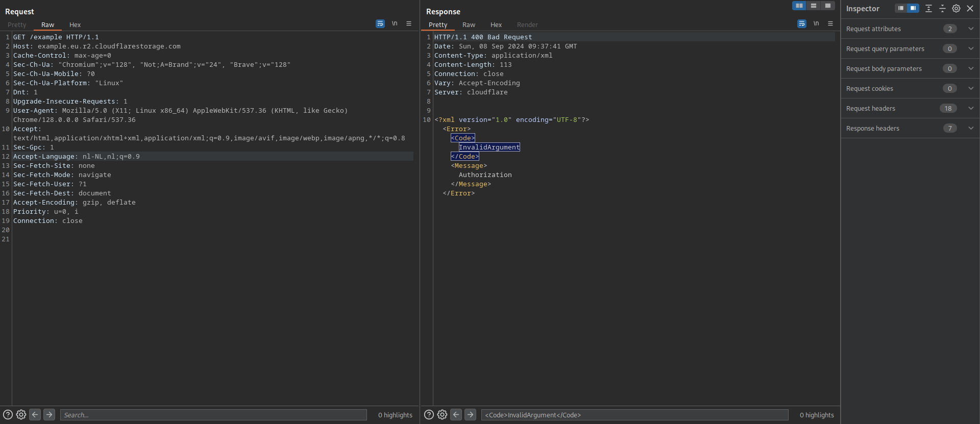
Task: Click the GET /example HTTP/1.1 request line
Action: tap(56, 37)
